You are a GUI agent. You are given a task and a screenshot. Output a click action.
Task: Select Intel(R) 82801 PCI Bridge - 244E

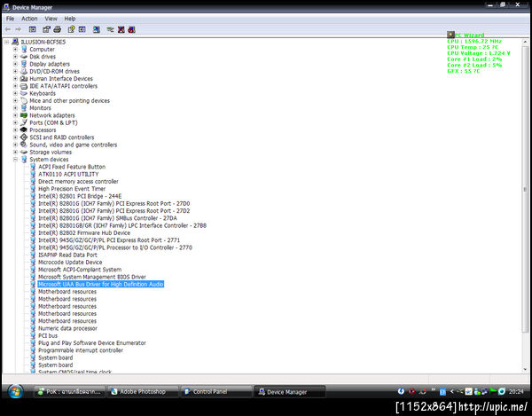[80, 196]
